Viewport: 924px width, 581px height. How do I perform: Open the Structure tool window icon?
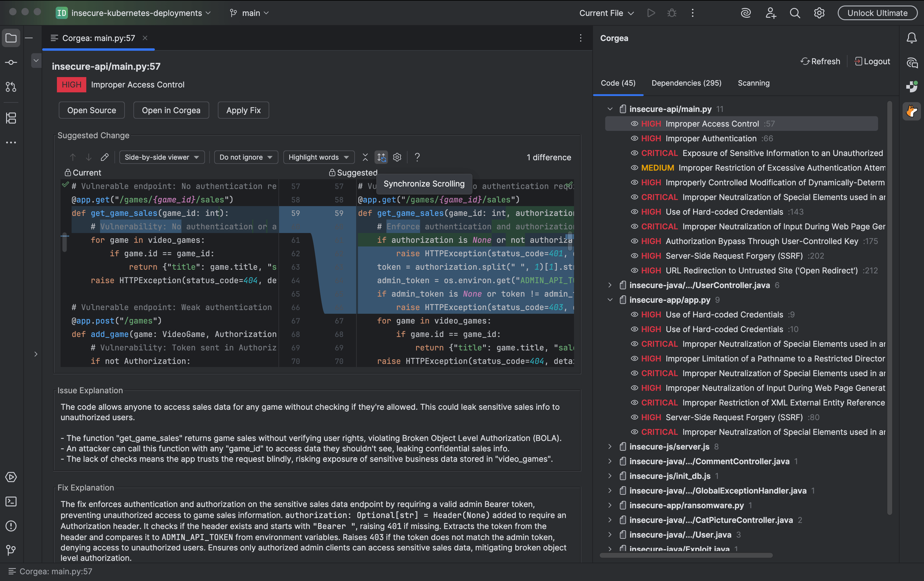pos(11,118)
